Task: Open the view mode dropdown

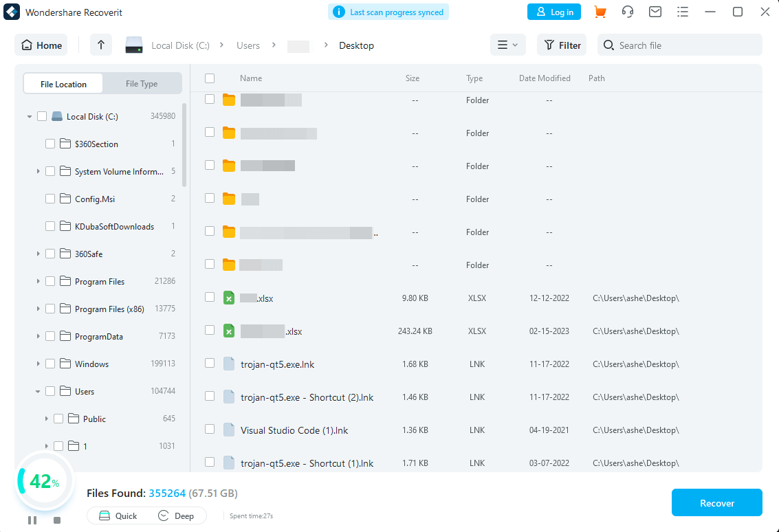Action: coord(507,45)
